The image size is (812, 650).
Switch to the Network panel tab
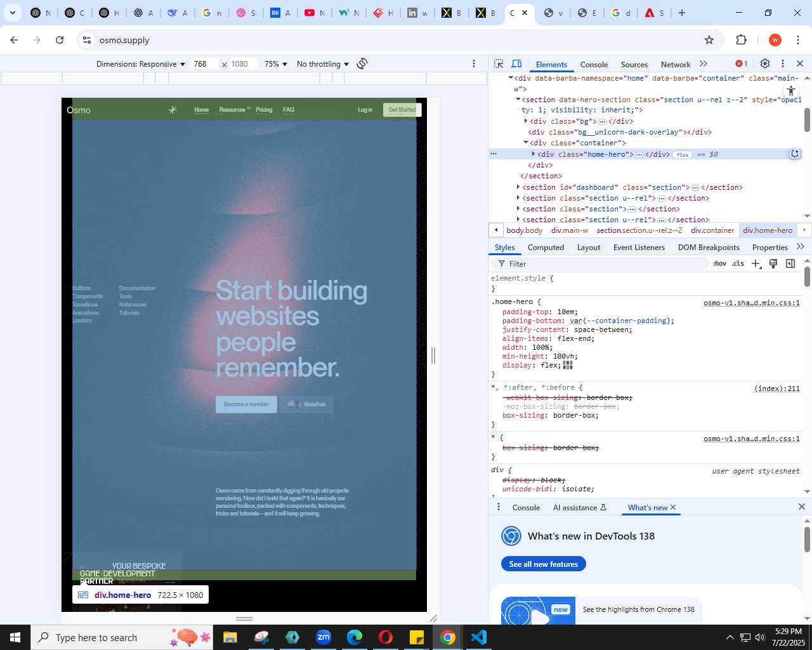(676, 64)
